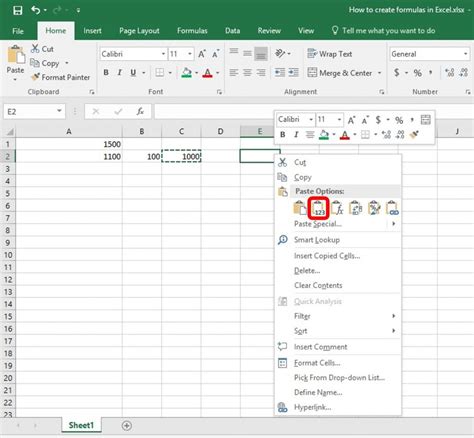
Task: Click the Undo arrow icon
Action: [35, 10]
